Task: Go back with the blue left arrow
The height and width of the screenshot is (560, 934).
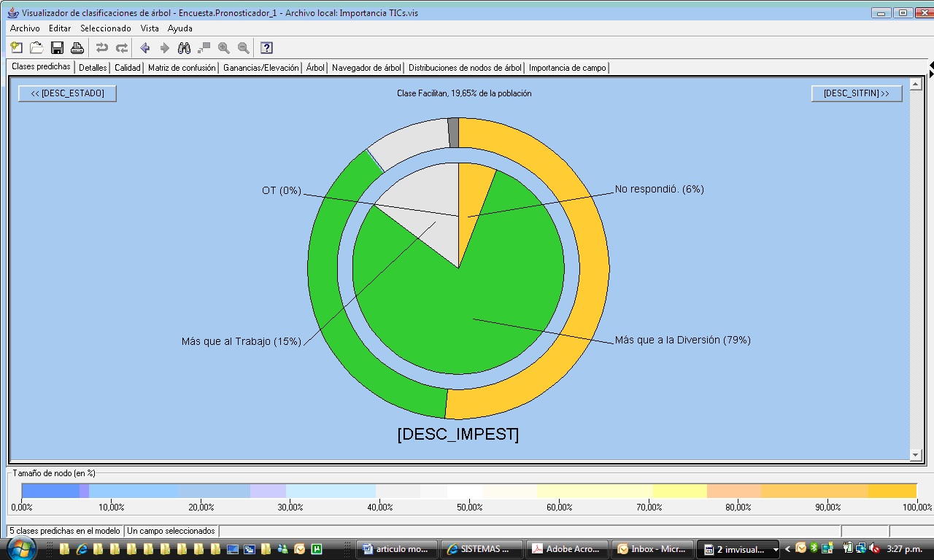Action: [145, 48]
